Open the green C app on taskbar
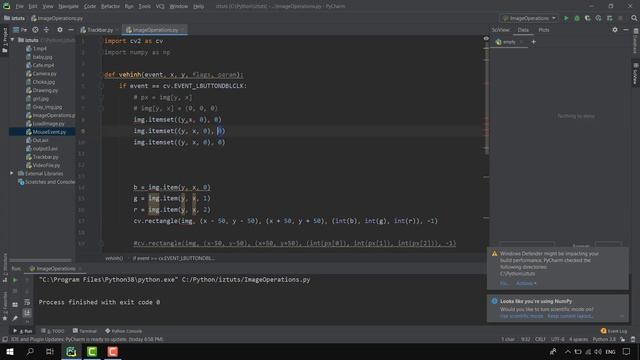The width and height of the screenshot is (640, 360). coord(92,351)
